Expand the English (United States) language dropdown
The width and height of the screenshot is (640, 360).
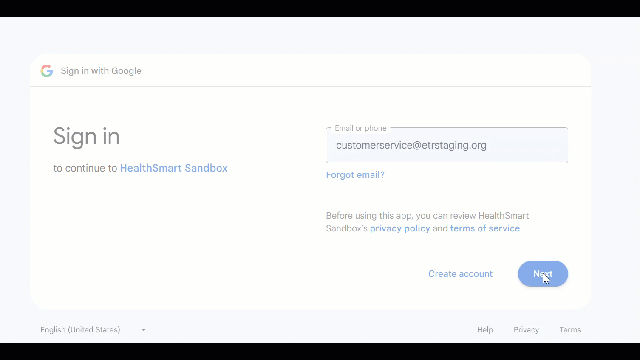[93, 329]
